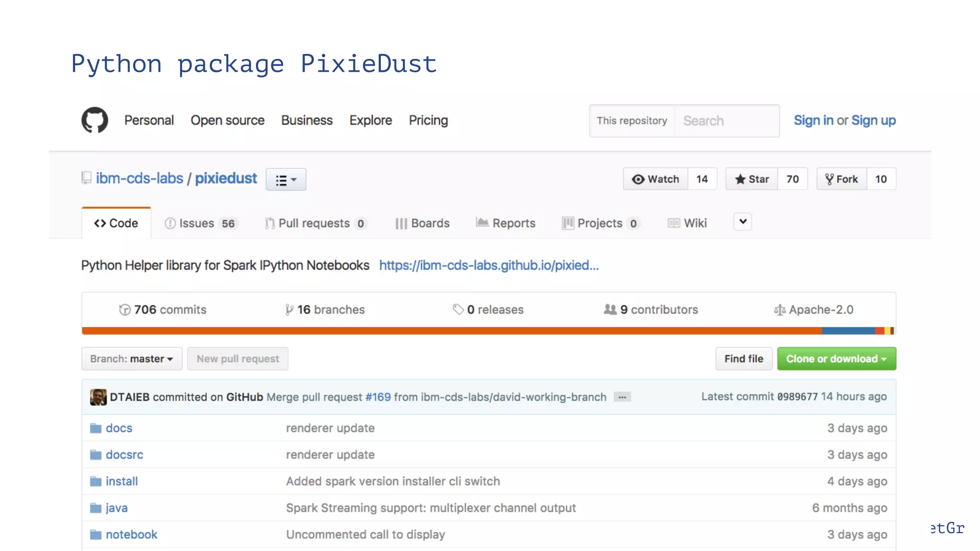Click the Apache-2.0 license scale icon
The width and height of the screenshot is (980, 551).
[x=780, y=310]
